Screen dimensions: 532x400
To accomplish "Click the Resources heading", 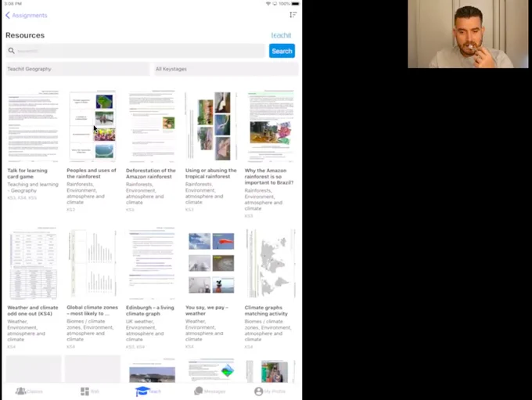I will click(25, 35).
